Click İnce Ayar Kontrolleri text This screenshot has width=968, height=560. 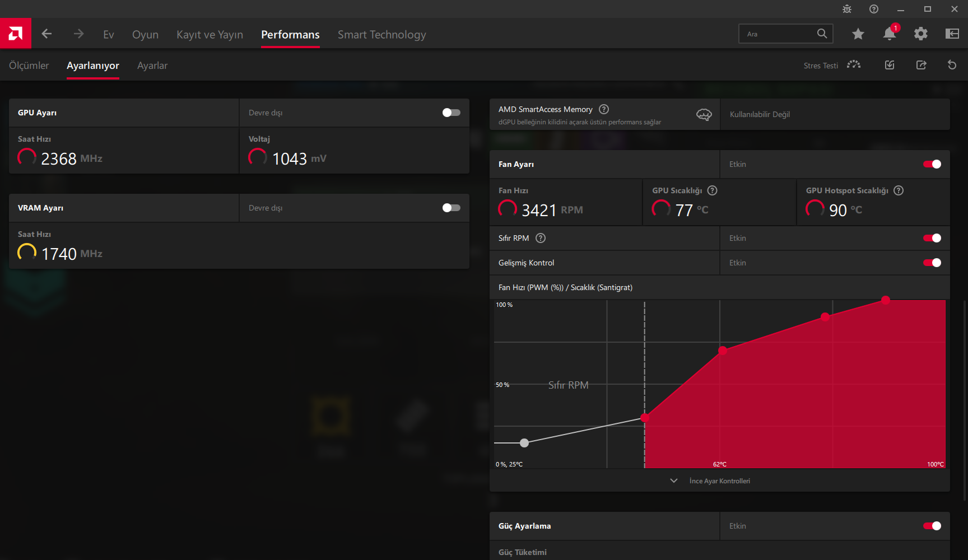click(x=719, y=481)
